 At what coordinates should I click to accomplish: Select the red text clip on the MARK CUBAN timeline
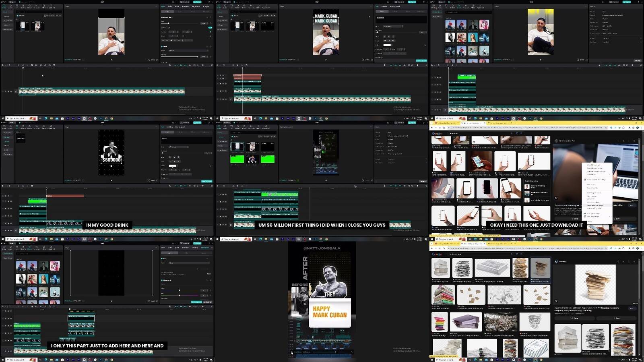(x=248, y=76)
